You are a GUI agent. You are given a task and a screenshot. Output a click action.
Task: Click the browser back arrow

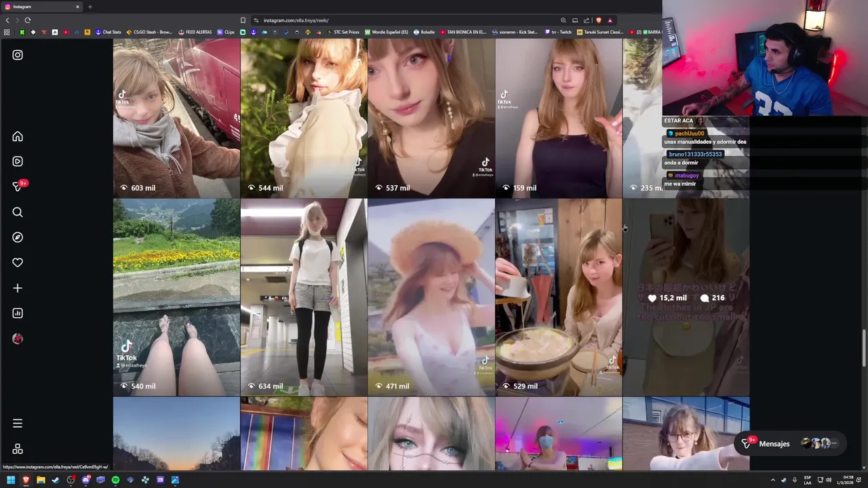7,20
